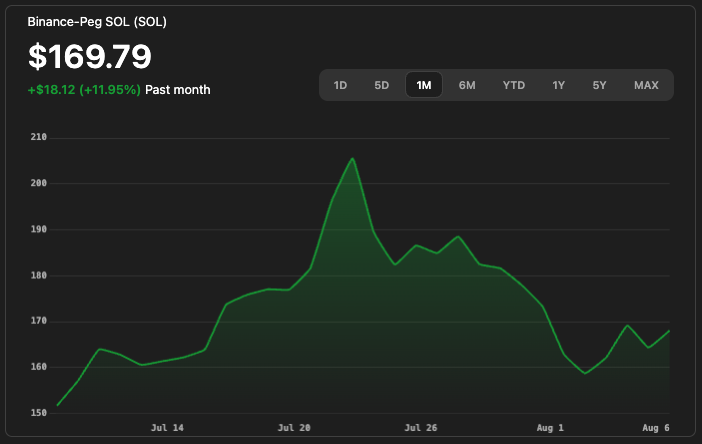Click the chart's highest peak above 200
Screen dimensions: 702x444
click(x=353, y=158)
